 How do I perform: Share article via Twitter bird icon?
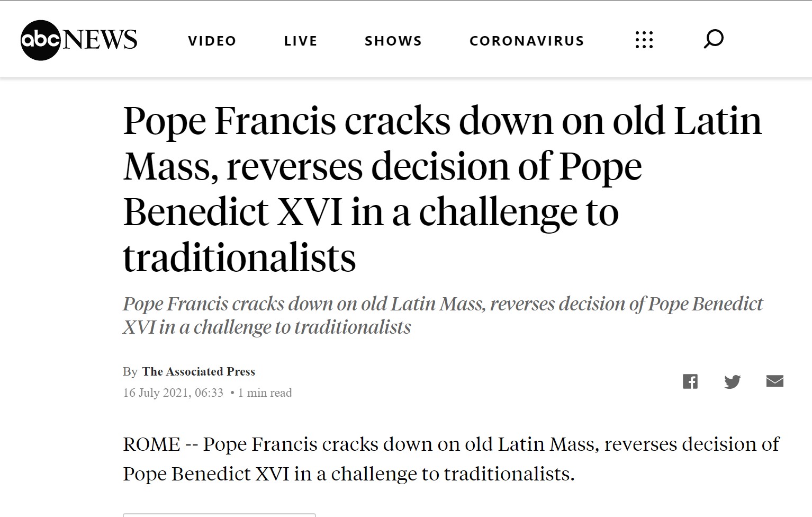coord(733,381)
